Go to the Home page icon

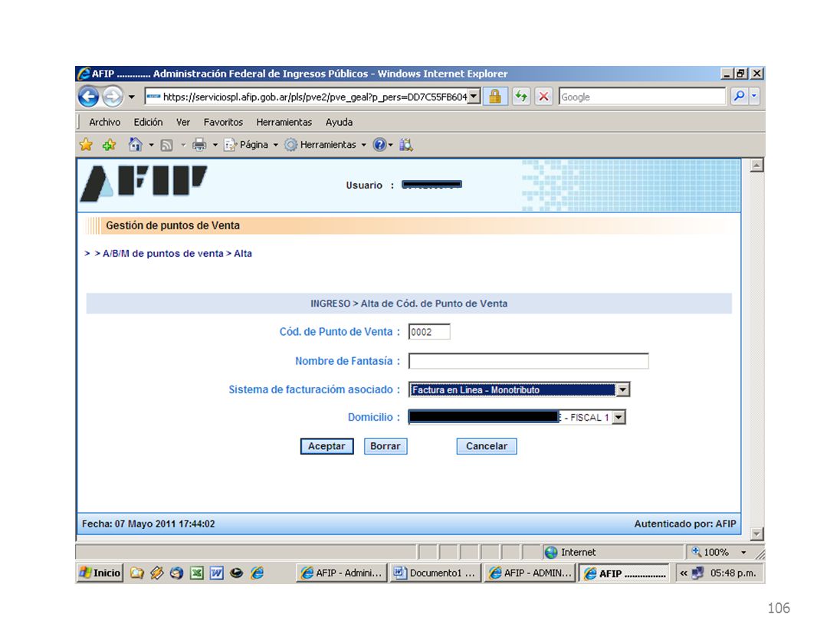[x=135, y=145]
